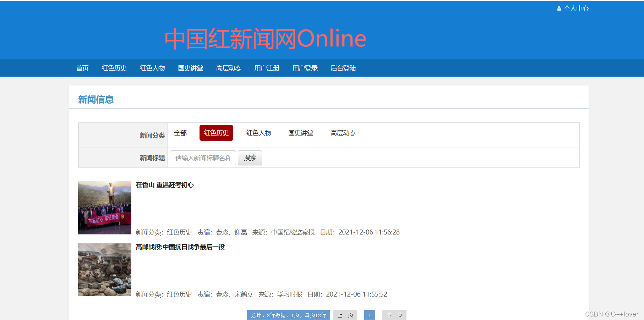This screenshot has width=644, height=320.
Task: Click the 中国红新闻网Online site title
Action: [265, 39]
